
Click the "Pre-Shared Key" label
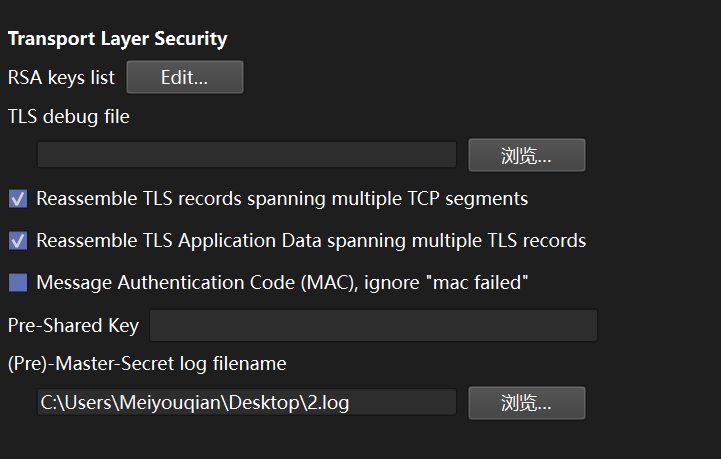[x=73, y=325]
